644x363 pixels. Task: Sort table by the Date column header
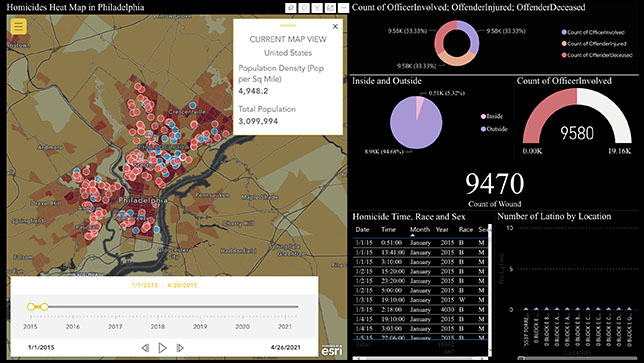tap(362, 230)
